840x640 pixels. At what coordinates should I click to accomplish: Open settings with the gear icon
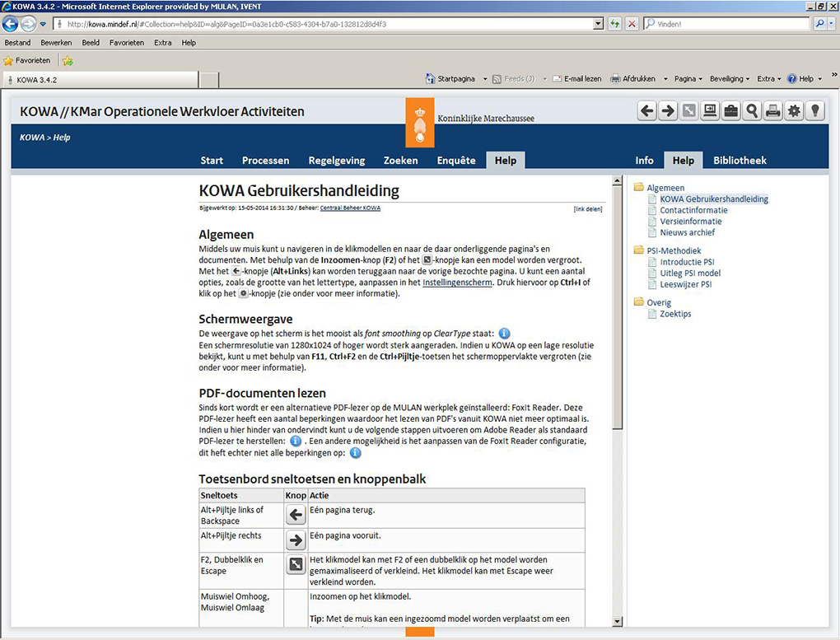tap(793, 111)
